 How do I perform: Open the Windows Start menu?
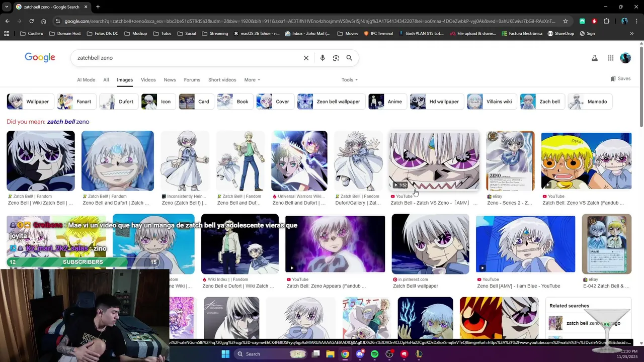click(225, 354)
